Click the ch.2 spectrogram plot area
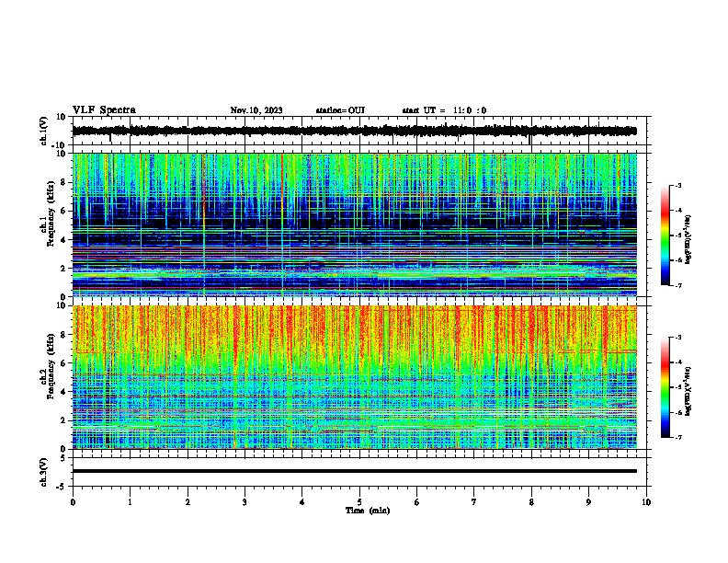728x563 pixels. pos(355,377)
